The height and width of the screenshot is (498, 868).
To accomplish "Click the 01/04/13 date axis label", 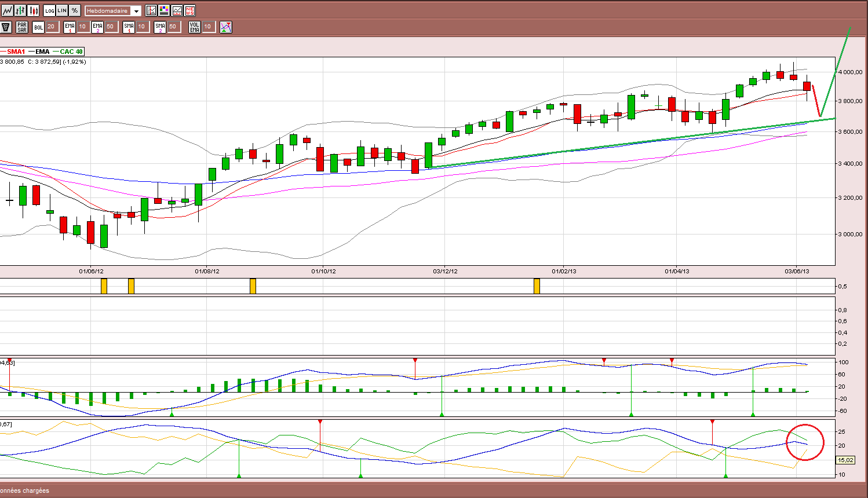I will pyautogui.click(x=677, y=271).
